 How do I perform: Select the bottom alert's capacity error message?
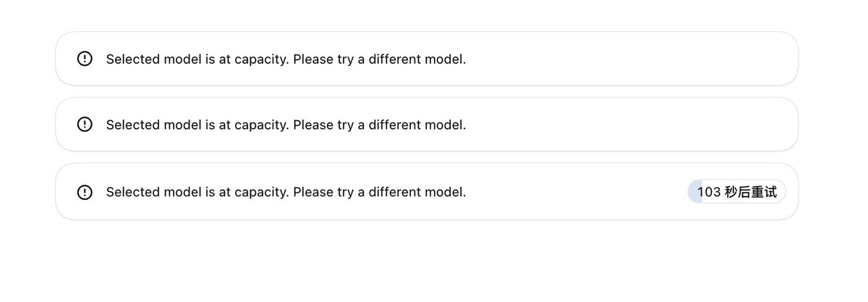[x=286, y=193]
